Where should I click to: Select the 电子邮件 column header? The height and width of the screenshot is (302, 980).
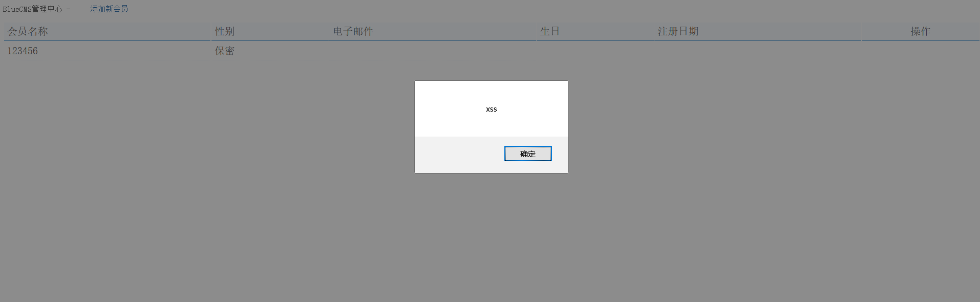tap(353, 31)
